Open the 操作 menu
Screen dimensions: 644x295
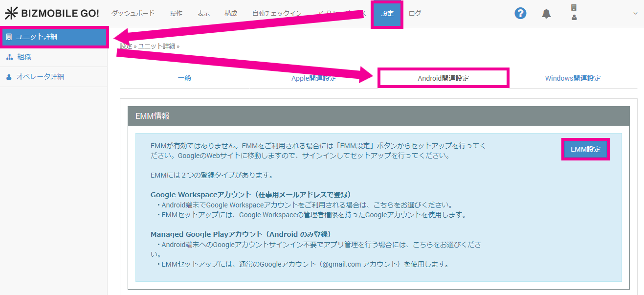(176, 14)
